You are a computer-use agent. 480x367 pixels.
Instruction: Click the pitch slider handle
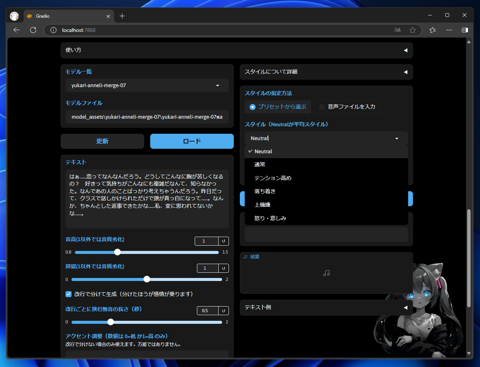click(117, 252)
